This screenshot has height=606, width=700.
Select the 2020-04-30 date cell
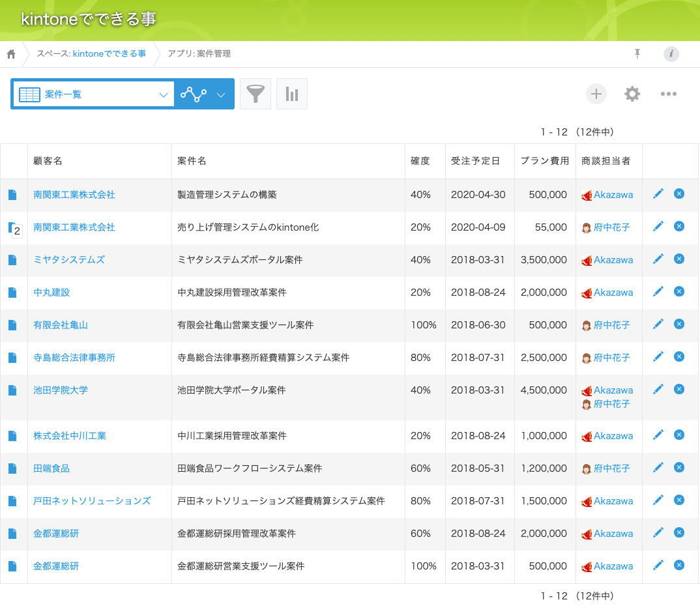tap(478, 195)
